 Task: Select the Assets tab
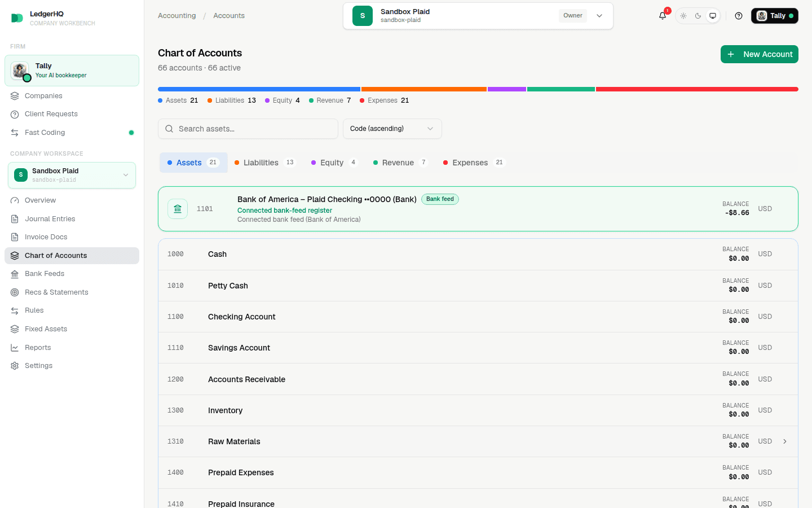pyautogui.click(x=193, y=163)
